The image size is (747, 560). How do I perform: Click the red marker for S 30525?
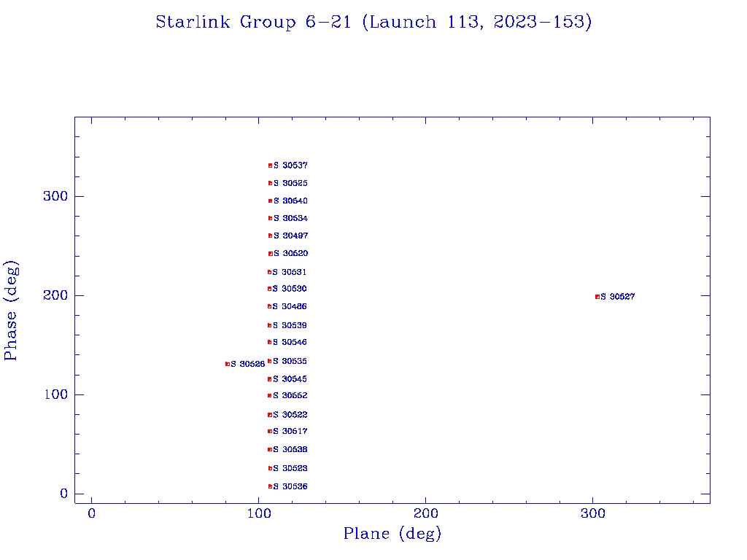(x=270, y=183)
